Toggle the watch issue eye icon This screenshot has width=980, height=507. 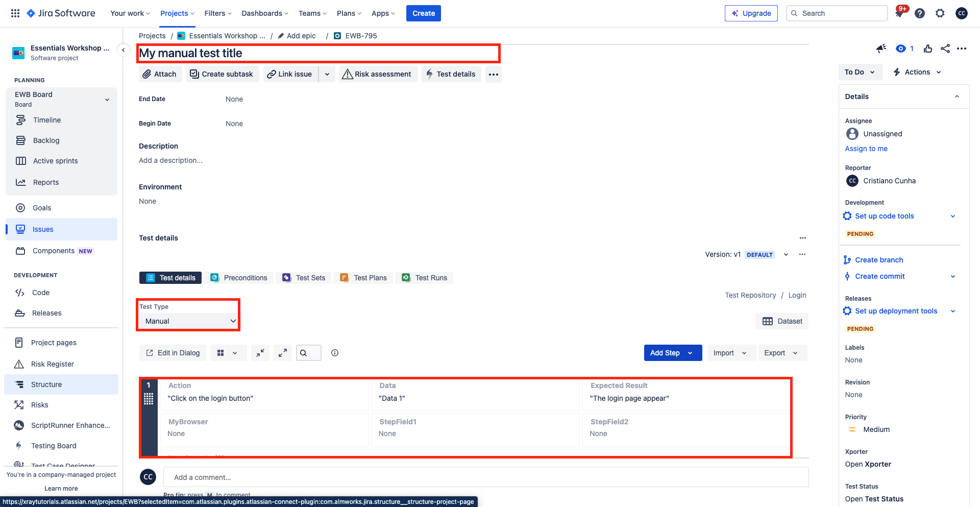pyautogui.click(x=901, y=49)
